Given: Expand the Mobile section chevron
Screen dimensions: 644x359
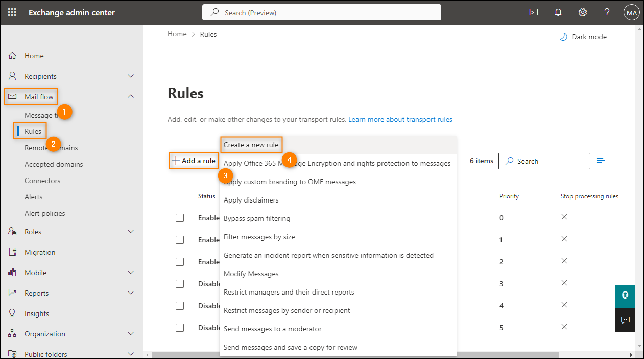Looking at the screenshot, I should pyautogui.click(x=131, y=273).
